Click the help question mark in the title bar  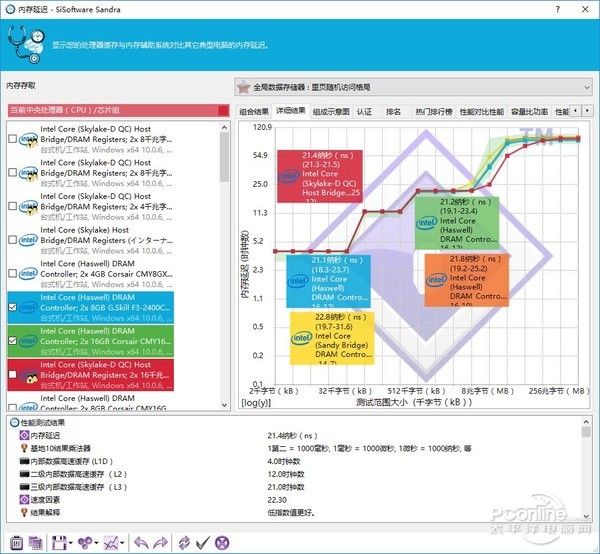click(558, 9)
